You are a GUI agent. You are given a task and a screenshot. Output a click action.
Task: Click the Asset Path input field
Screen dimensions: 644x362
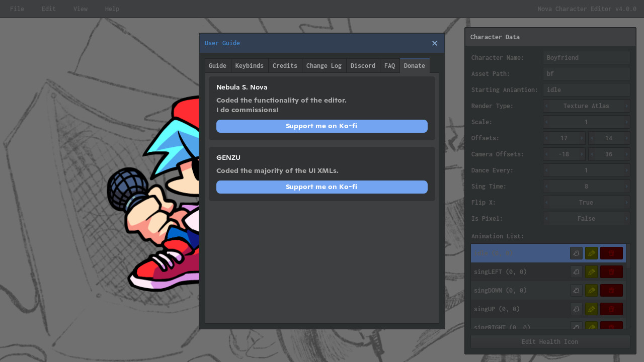coord(587,74)
